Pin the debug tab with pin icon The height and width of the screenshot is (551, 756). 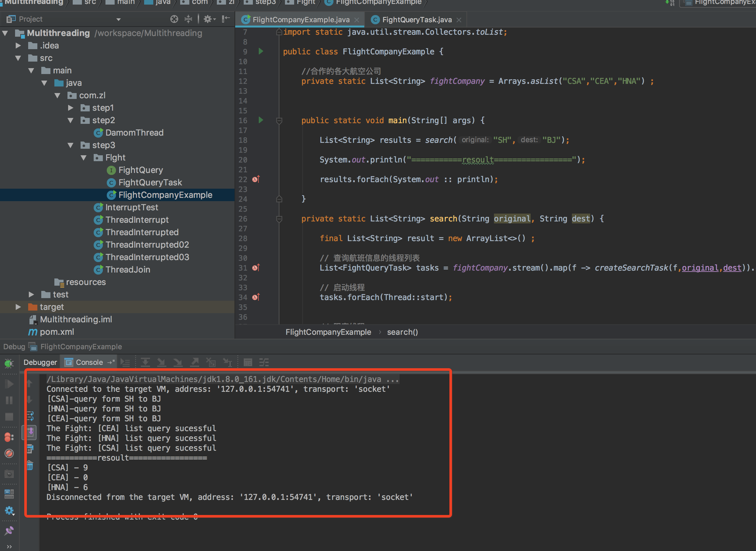point(9,530)
